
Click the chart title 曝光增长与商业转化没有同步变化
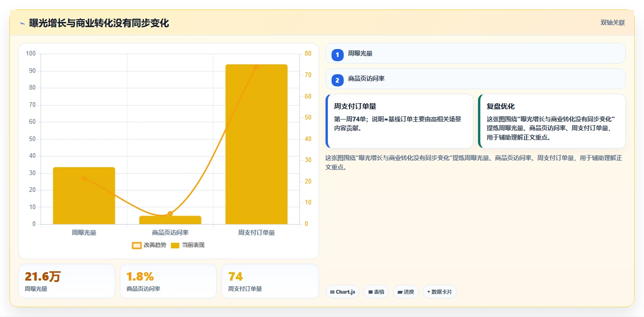point(99,23)
